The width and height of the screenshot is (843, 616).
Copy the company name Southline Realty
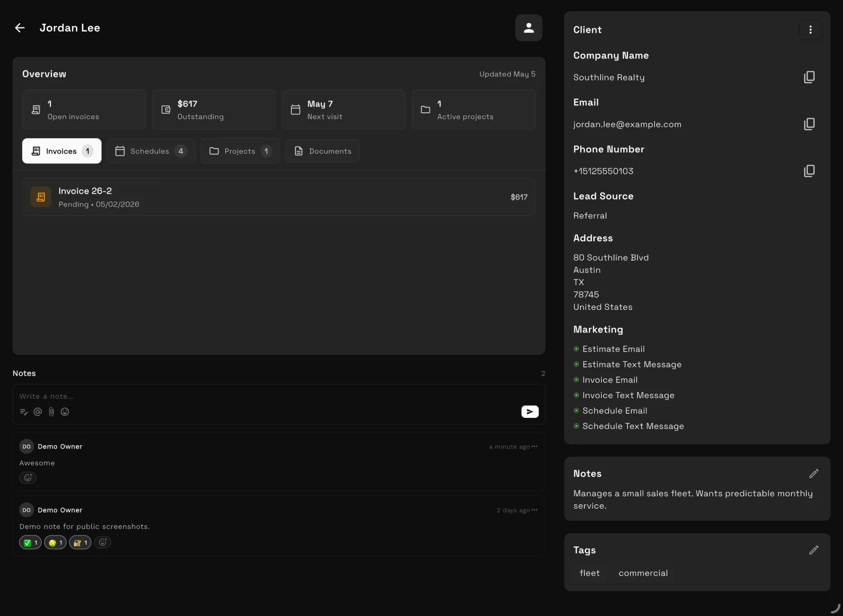[x=809, y=77]
